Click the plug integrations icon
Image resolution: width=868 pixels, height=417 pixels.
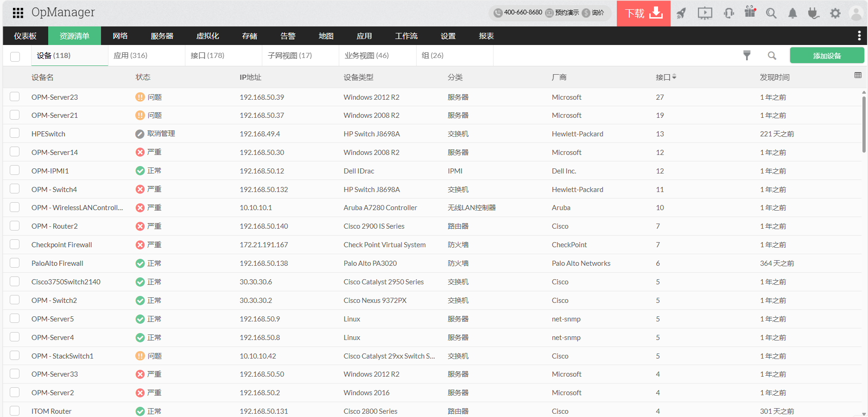point(813,13)
